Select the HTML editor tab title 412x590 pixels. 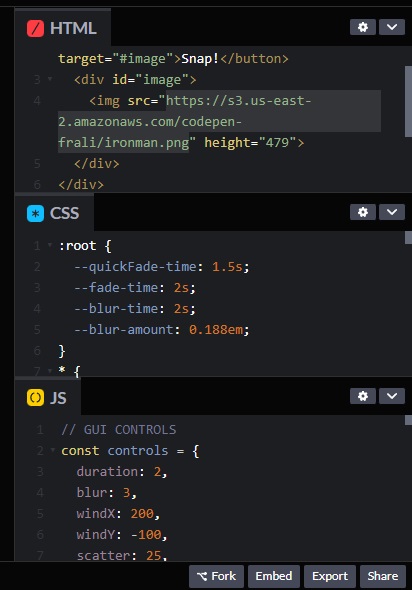[73, 28]
